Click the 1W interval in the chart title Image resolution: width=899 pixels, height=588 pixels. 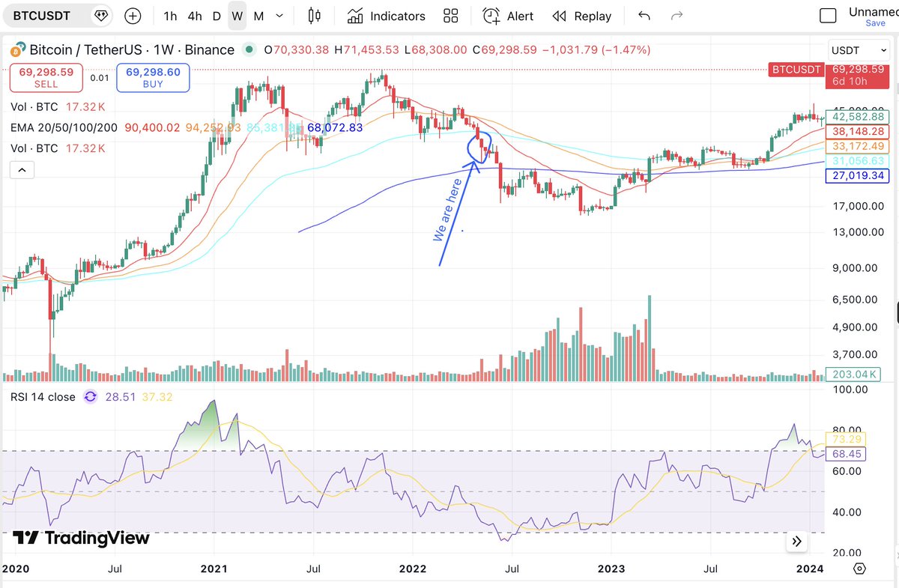pos(164,50)
